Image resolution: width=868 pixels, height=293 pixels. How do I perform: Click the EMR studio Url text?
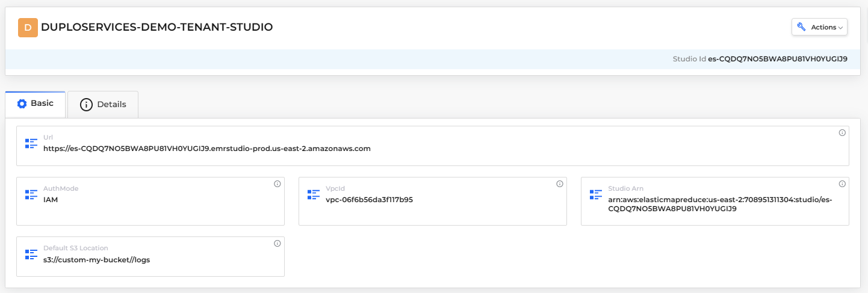[207, 148]
